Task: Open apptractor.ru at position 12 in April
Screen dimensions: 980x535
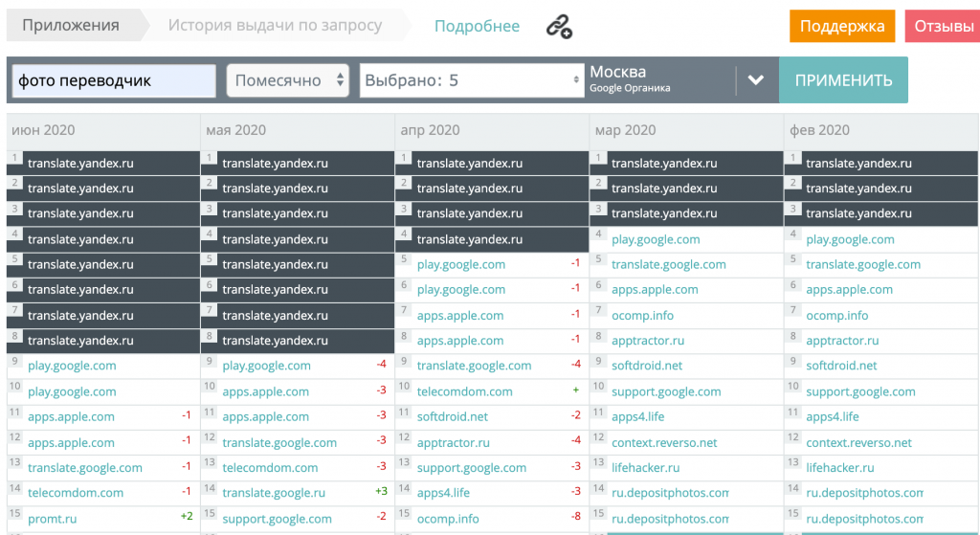Action: pos(453,442)
